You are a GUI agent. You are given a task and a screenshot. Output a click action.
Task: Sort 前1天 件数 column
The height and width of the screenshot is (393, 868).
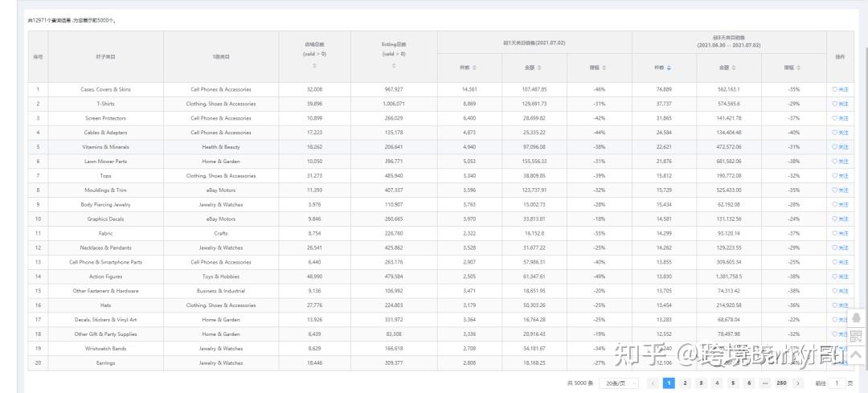click(474, 68)
